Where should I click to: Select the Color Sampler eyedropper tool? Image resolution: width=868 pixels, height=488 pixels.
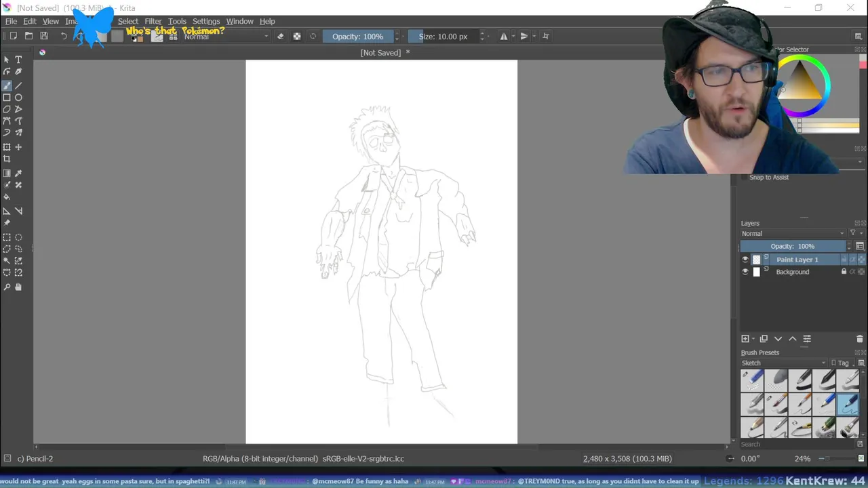click(18, 174)
